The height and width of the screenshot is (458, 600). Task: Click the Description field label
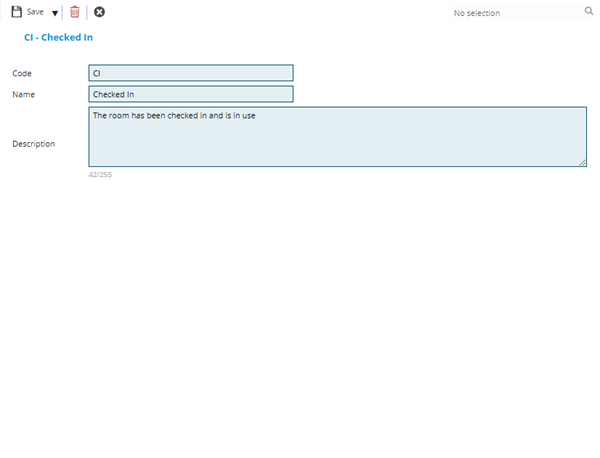click(x=33, y=144)
